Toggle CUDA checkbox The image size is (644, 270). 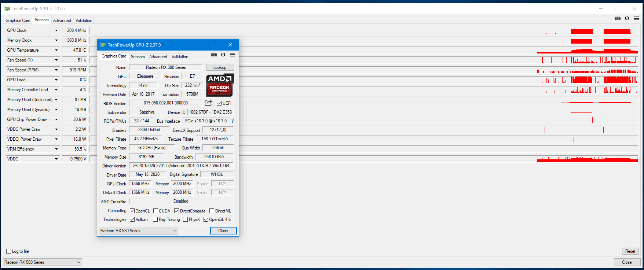(x=155, y=211)
